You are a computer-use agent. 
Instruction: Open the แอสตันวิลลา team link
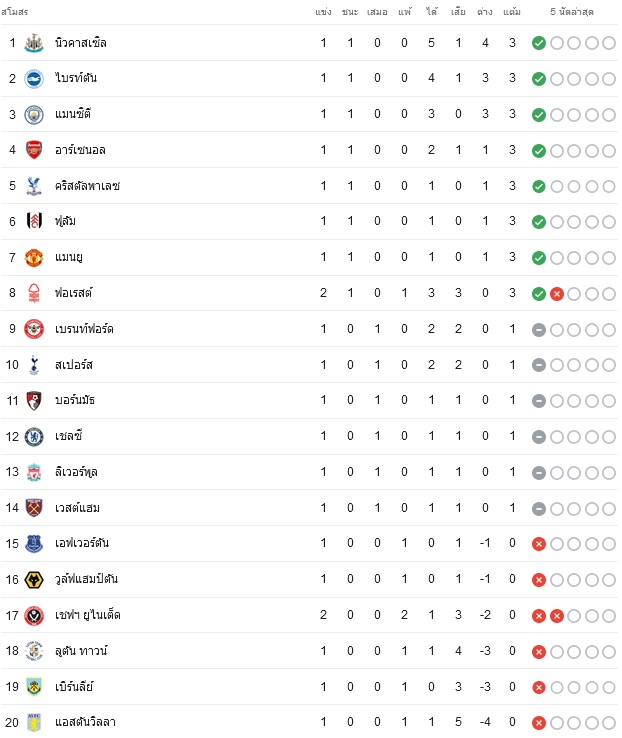click(85, 722)
